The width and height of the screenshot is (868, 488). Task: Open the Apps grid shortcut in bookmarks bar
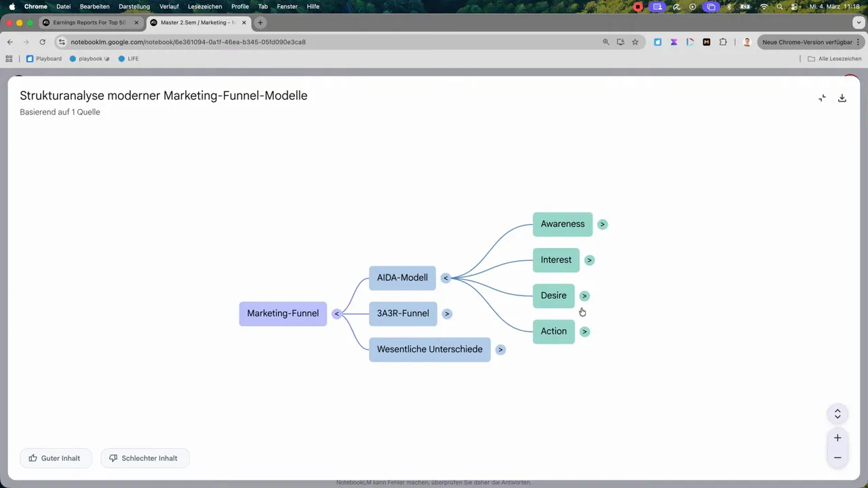[x=9, y=59]
